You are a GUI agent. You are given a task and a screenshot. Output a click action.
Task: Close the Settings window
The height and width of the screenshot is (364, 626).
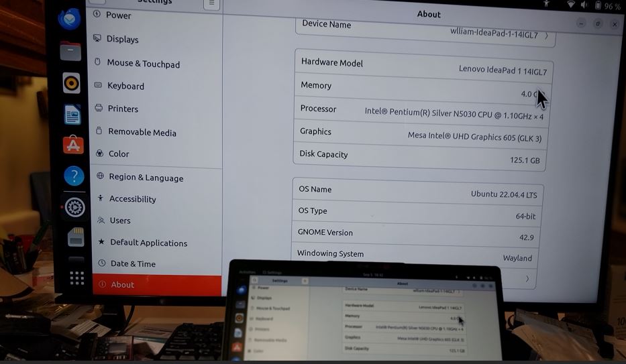click(615, 25)
